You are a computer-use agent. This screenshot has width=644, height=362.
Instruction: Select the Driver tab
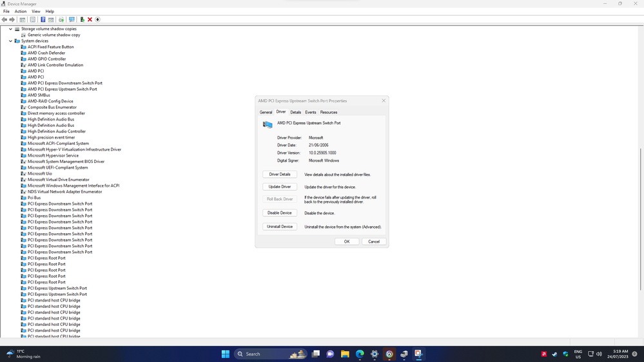tap(281, 111)
